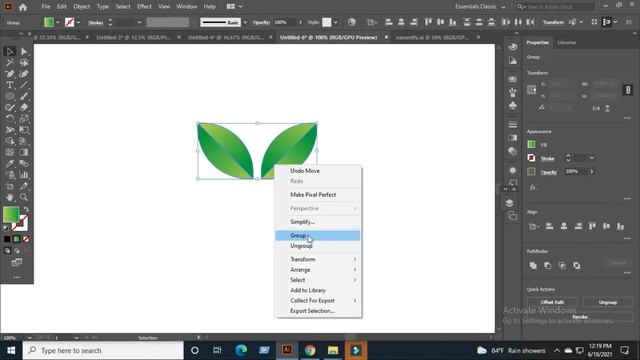Select the Paintbrush tool
The width and height of the screenshot is (640, 360).
[24, 96]
